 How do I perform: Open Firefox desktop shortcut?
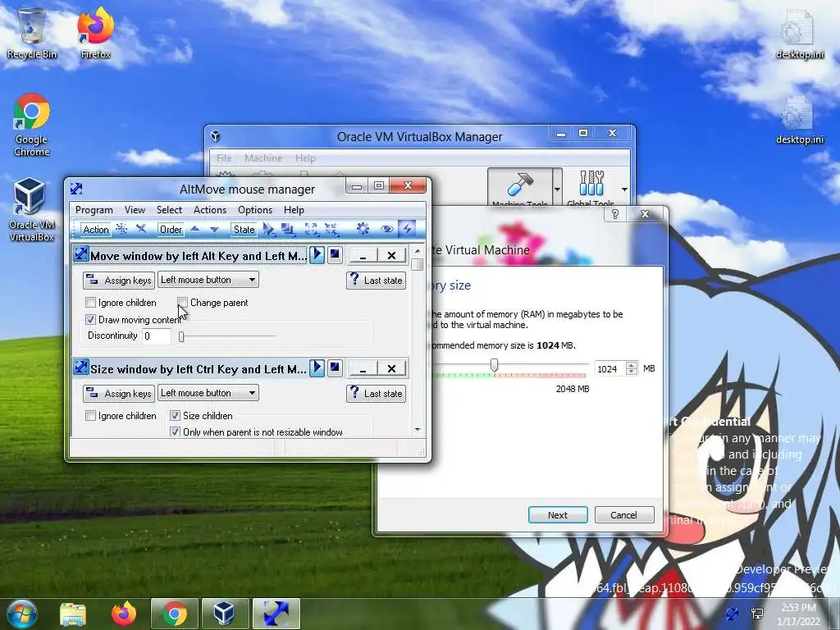95,33
